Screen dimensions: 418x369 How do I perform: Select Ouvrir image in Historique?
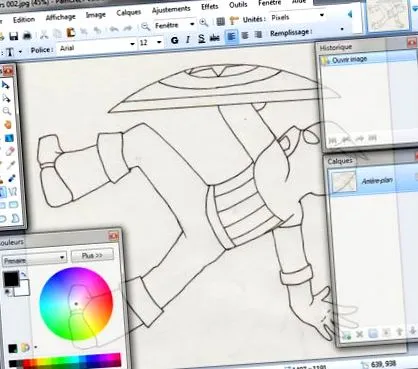(x=350, y=60)
